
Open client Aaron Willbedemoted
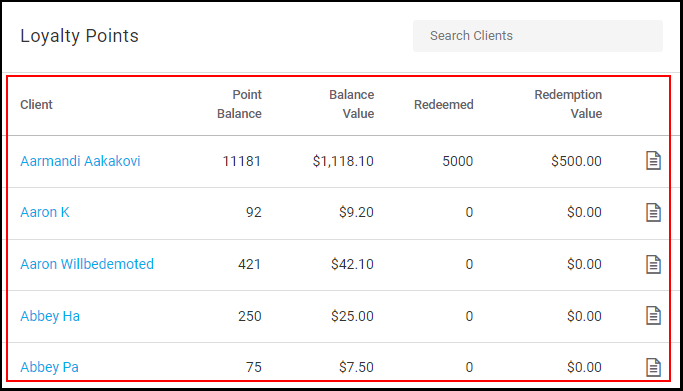coord(87,264)
